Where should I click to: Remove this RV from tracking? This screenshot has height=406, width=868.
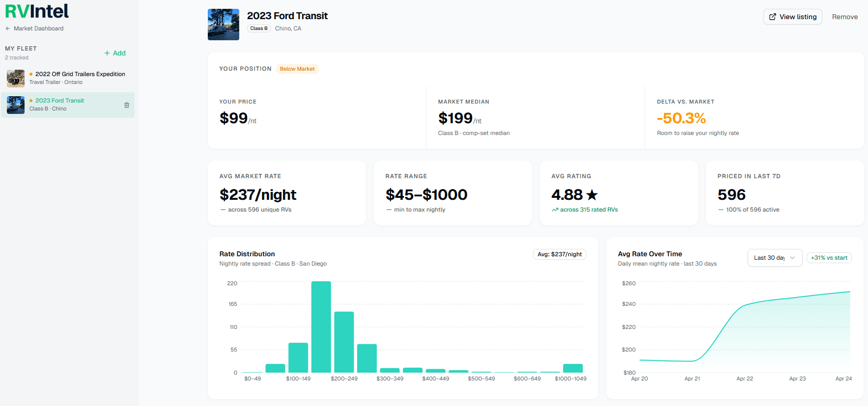pos(845,17)
